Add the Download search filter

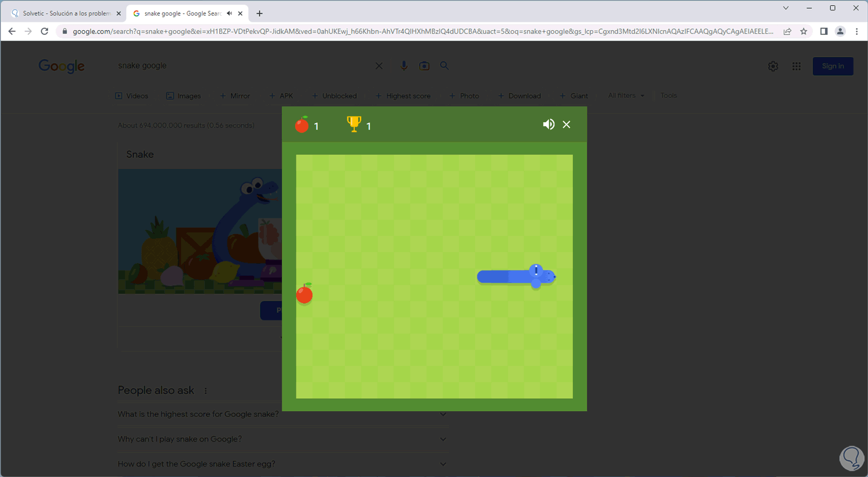tap(520, 96)
